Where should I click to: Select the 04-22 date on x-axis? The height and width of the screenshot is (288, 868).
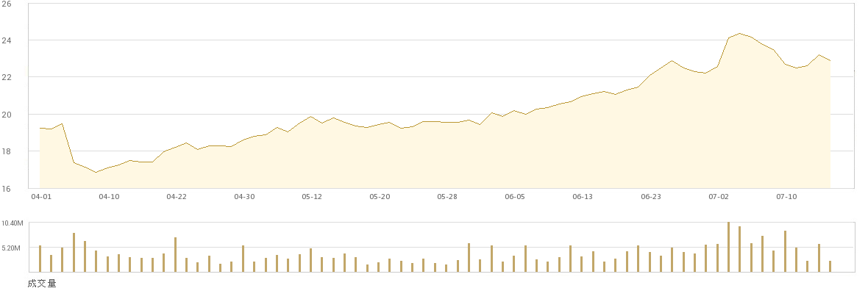(x=177, y=197)
